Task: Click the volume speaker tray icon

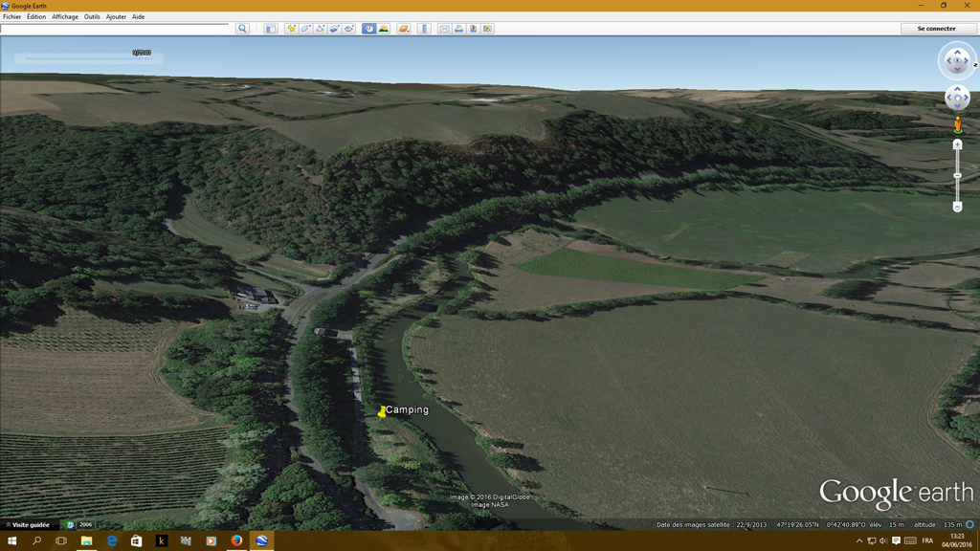Action: (883, 541)
